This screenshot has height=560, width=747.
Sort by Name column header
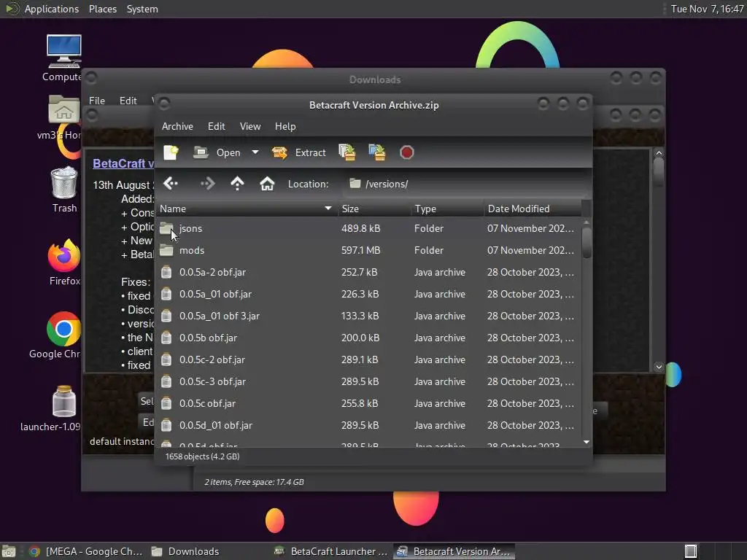point(247,209)
